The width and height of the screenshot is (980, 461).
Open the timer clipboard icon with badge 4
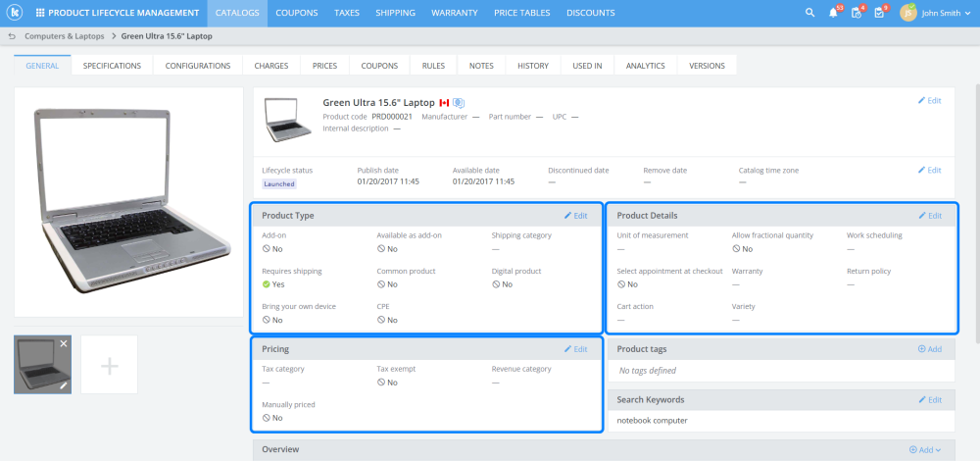pos(857,13)
